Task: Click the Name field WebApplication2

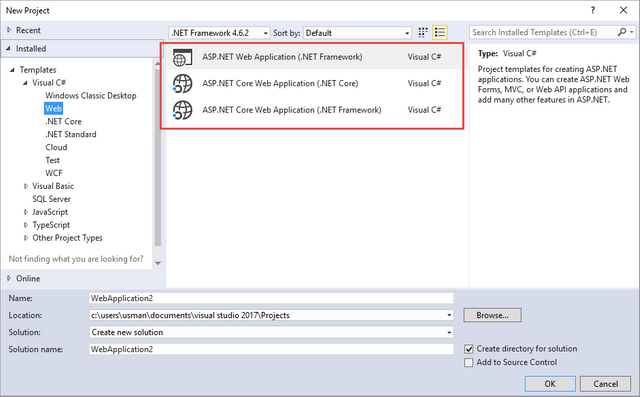Action: [271, 298]
